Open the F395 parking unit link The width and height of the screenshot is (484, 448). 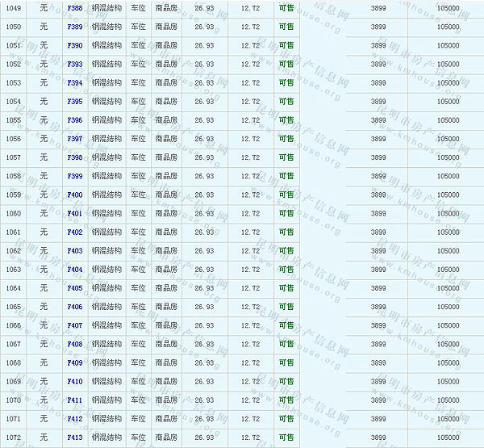click(75, 102)
